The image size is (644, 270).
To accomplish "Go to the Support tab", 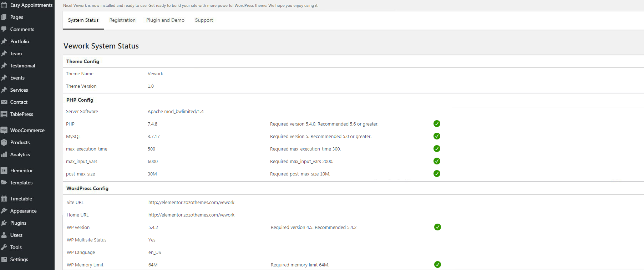I will coord(204,20).
